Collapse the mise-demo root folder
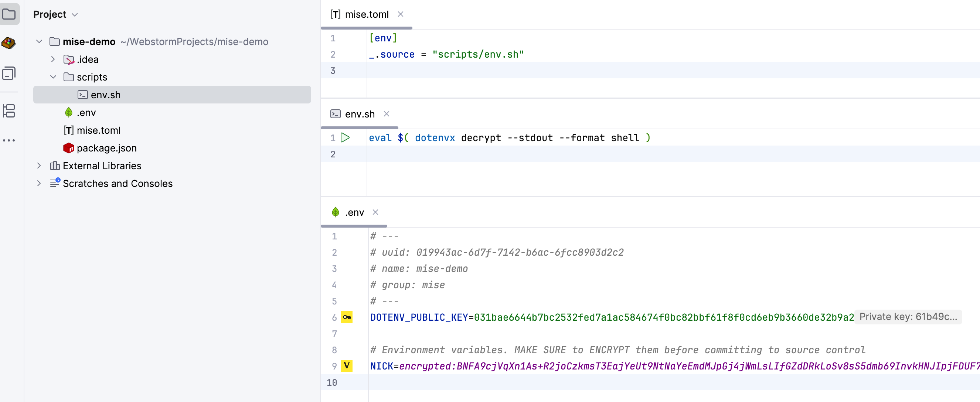Viewport: 980px width, 402px height. (39, 41)
